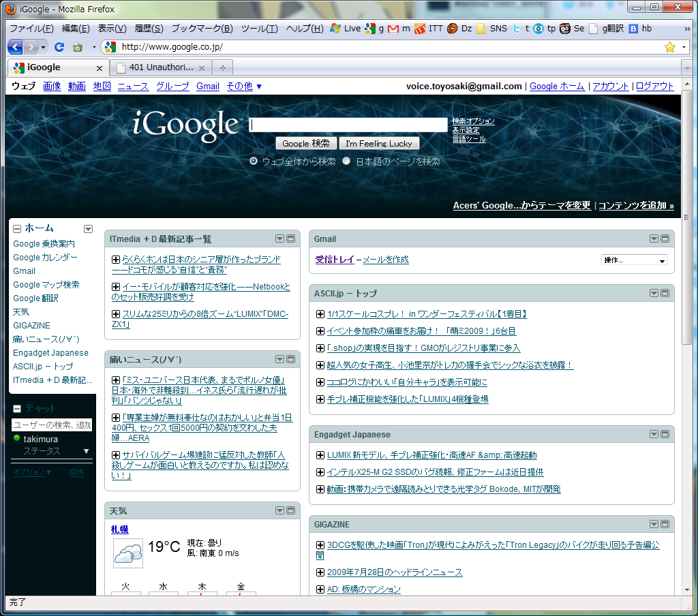Open Google カレンダー in the sidebar
698x616 pixels.
coord(45,258)
